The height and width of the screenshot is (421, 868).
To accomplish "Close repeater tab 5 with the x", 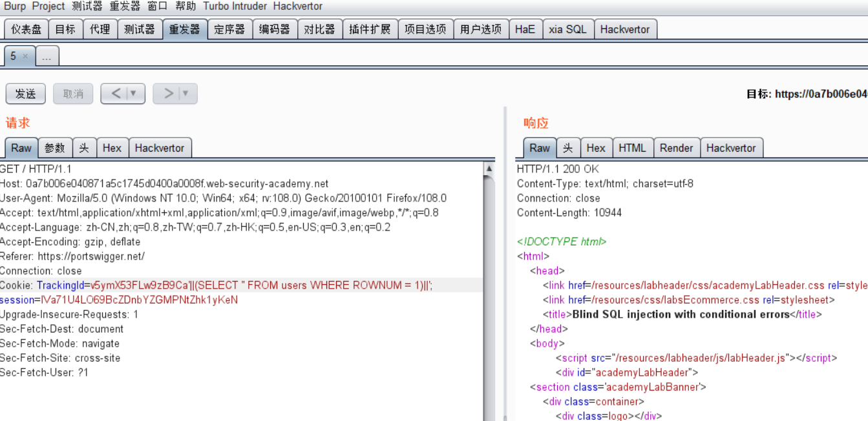I will [25, 56].
